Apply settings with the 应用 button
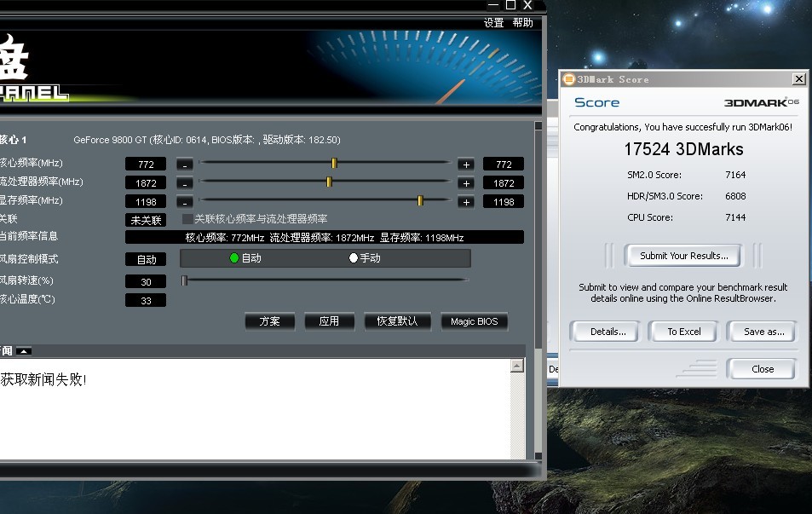This screenshot has height=514, width=812. [329, 321]
